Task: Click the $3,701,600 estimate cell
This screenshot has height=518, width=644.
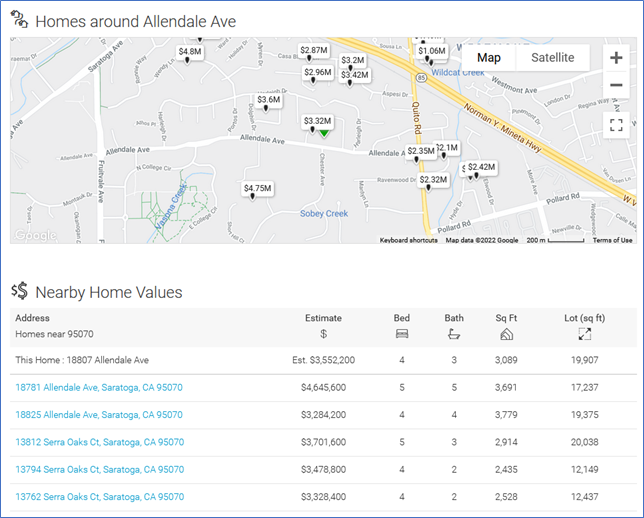Action: pyautogui.click(x=323, y=442)
